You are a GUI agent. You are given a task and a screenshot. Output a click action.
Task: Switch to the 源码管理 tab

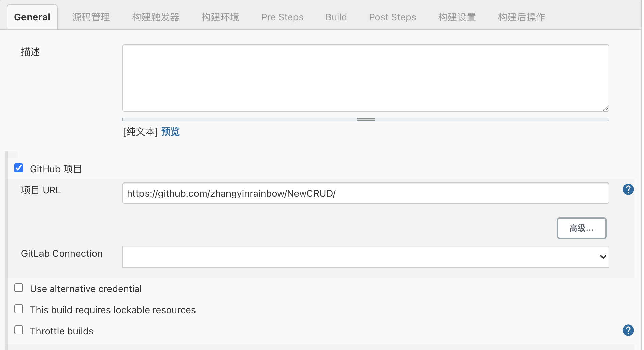point(91,17)
